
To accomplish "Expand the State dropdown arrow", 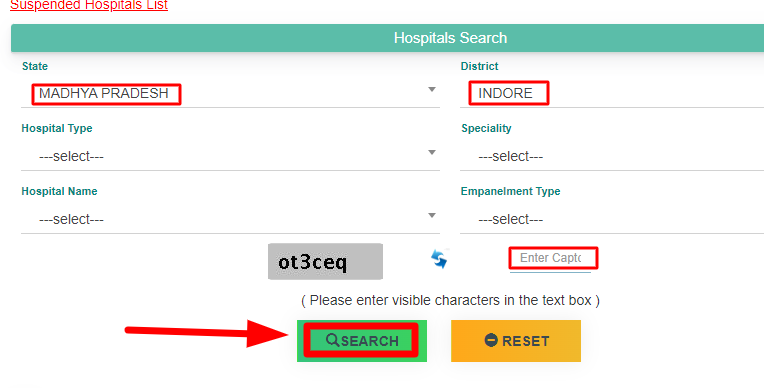I will [432, 90].
